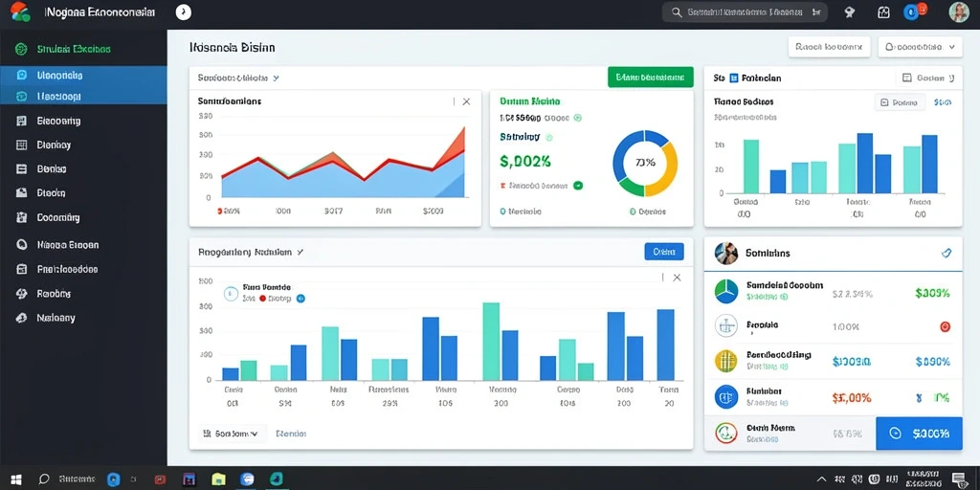This screenshot has height=490, width=980.
Task: Toggle the red legend dot in bar chart
Action: pyautogui.click(x=262, y=299)
